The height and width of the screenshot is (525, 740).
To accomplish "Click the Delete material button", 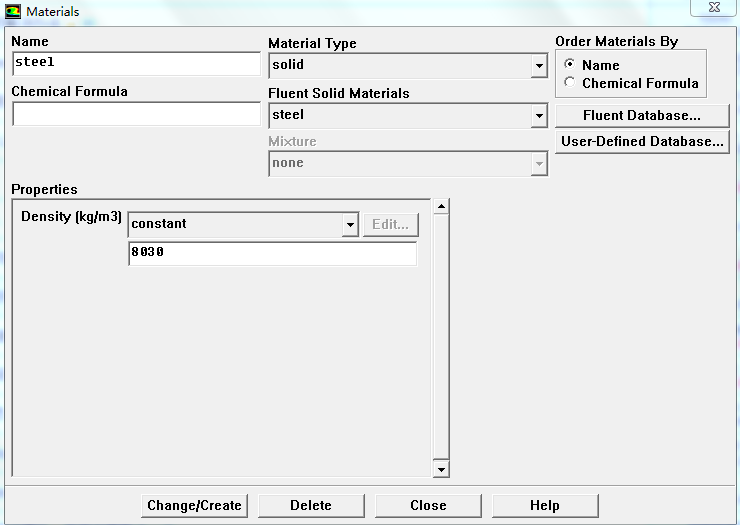I will coord(310,505).
